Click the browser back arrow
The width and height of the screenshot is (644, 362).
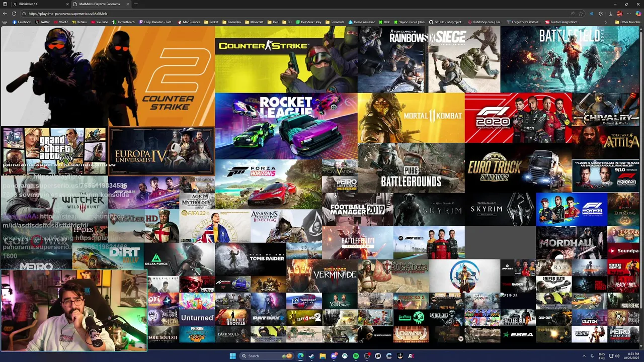point(5,14)
